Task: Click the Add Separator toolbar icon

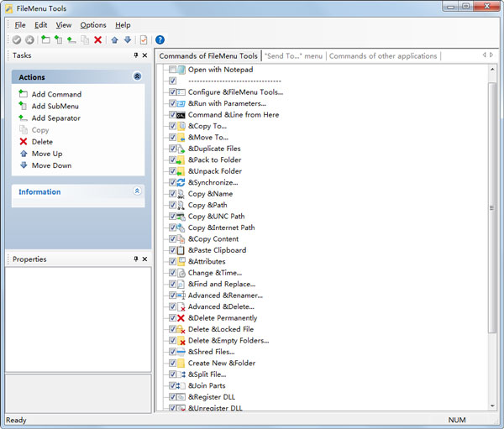Action: [x=71, y=39]
